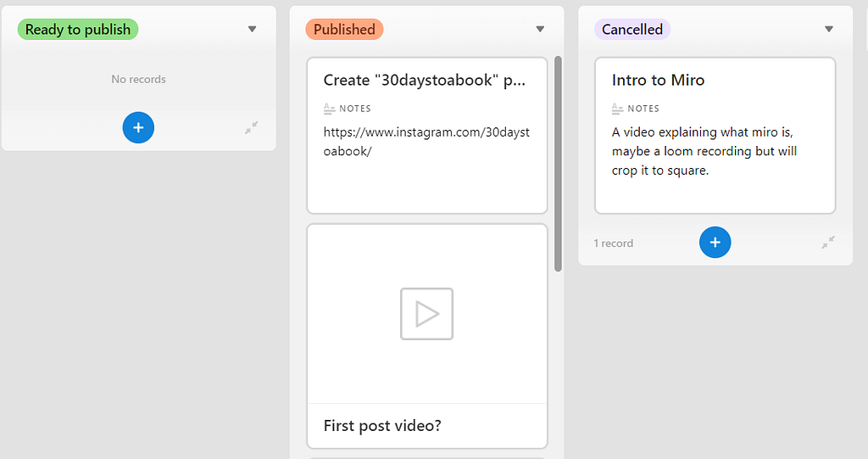The width and height of the screenshot is (868, 459).
Task: Open the Cancelled stack dropdown menu
Action: 829,29
